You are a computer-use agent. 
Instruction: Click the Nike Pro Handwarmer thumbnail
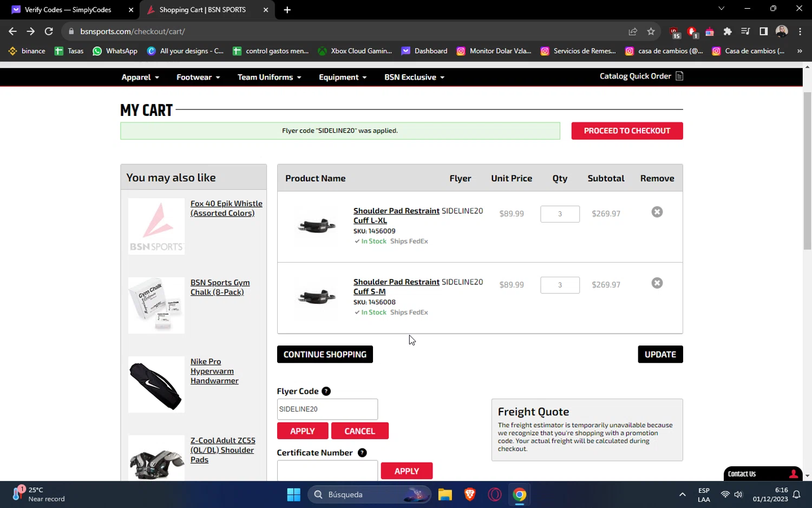[x=156, y=385]
